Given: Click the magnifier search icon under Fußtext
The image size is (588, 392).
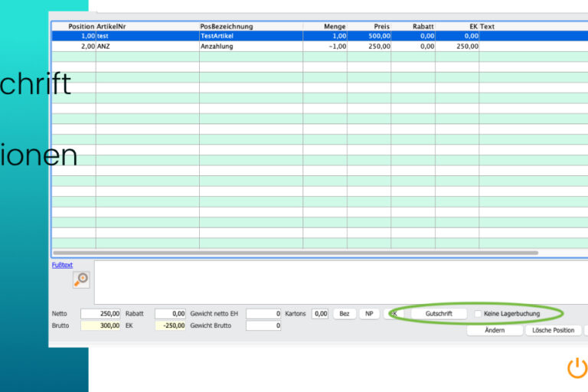Looking at the screenshot, I should point(81,280).
